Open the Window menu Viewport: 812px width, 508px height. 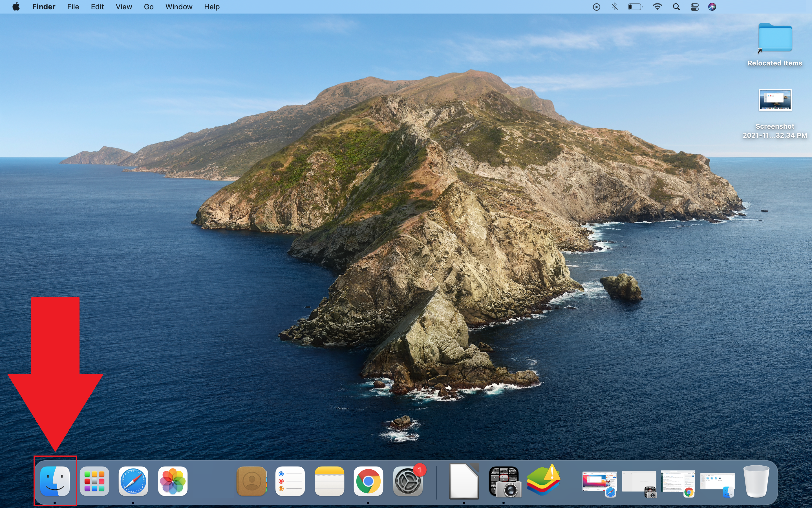click(179, 7)
